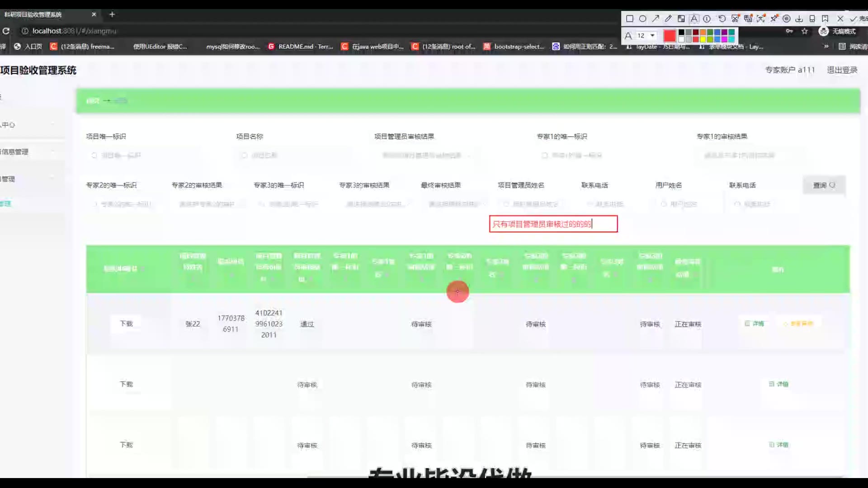868x488 pixels.
Task: Click 下载 button in 张22 row
Action: [x=126, y=324]
